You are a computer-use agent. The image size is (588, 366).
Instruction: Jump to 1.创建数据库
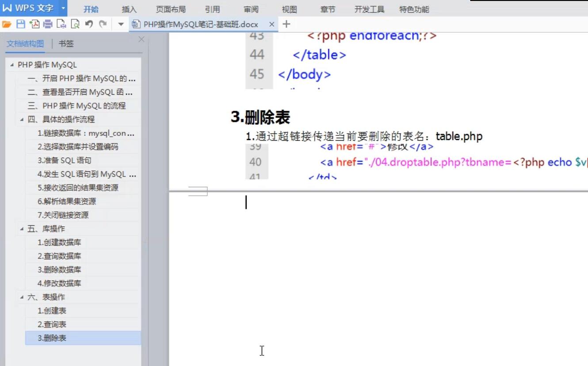[59, 243]
